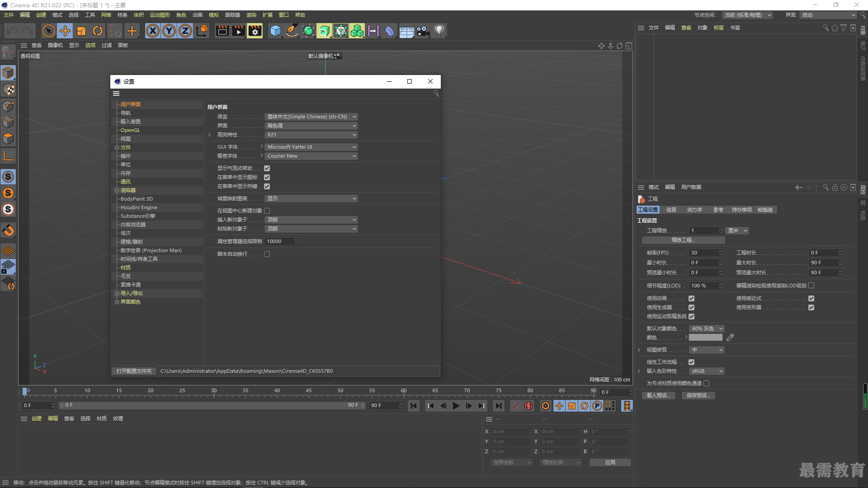Click the search icon in the Settings dialog
This screenshot has height=488, width=868.
(436, 93)
